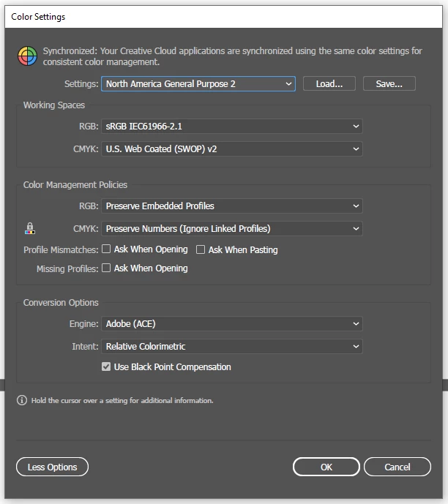Open the Working Spaces RGB dropdown
448x504 pixels.
point(232,127)
